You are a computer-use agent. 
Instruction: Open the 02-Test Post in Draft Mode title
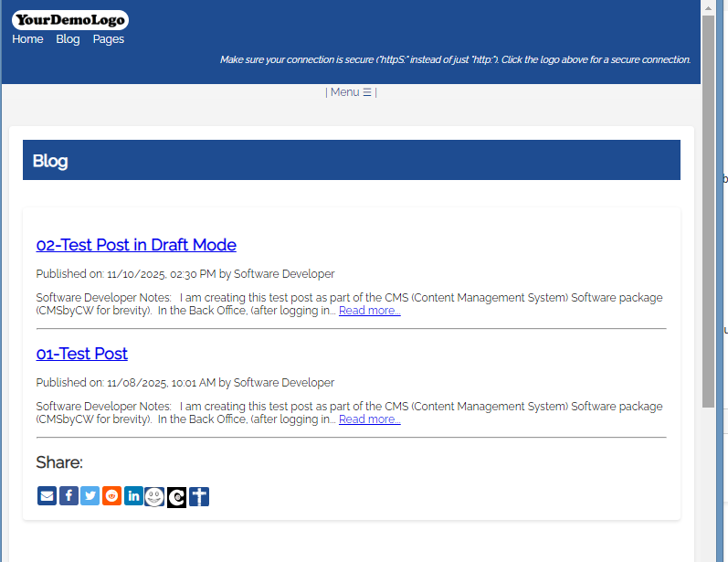[x=136, y=245]
